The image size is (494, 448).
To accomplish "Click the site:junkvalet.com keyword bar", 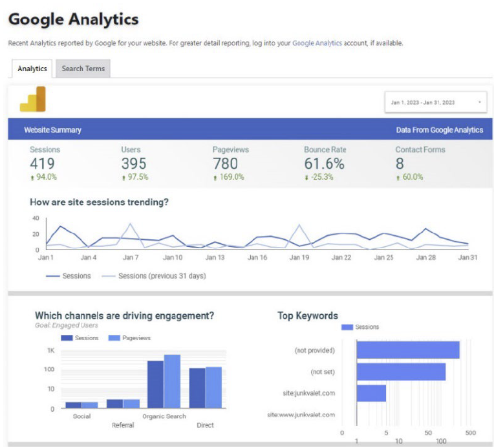I will 371,393.
